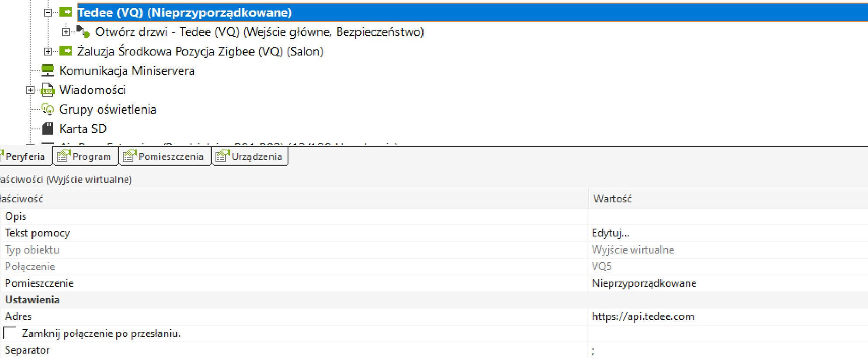The width and height of the screenshot is (868, 358).
Task: Click the Adres value https://api.tedee.com
Action: click(x=642, y=316)
